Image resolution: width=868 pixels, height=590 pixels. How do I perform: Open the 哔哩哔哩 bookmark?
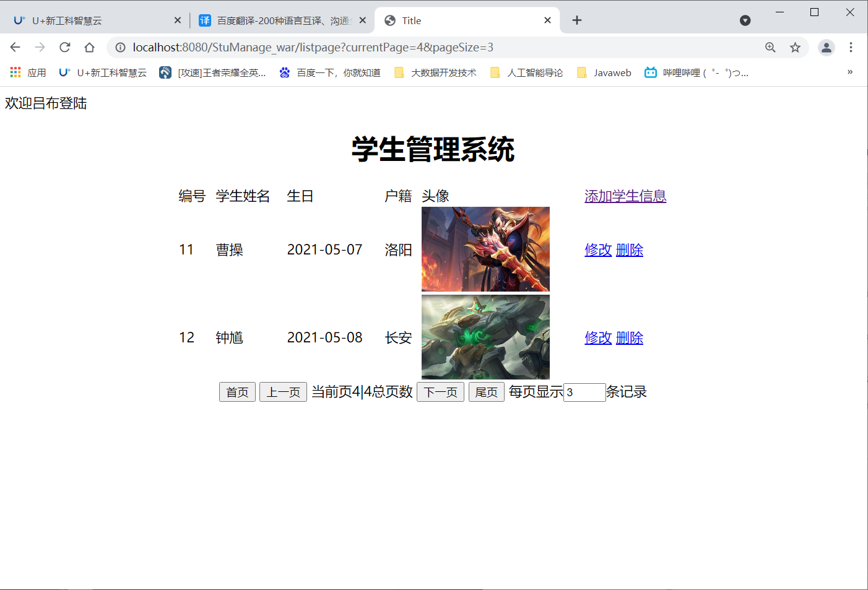coord(697,72)
